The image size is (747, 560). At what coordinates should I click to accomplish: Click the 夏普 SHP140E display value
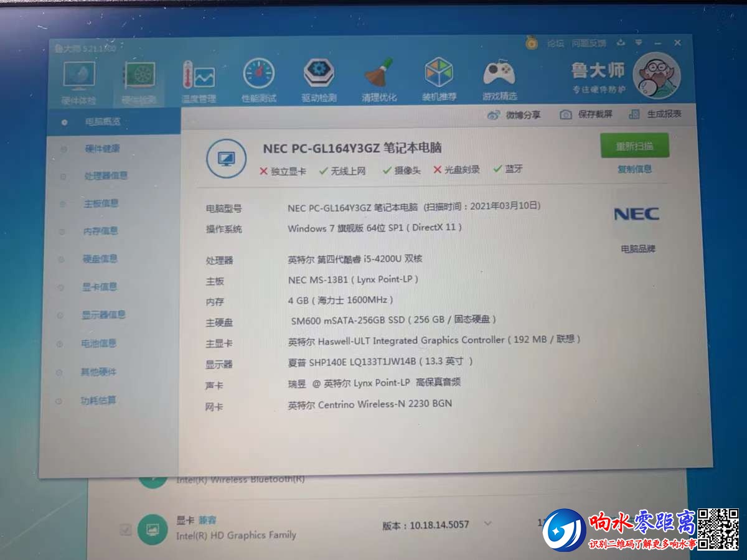(380, 362)
